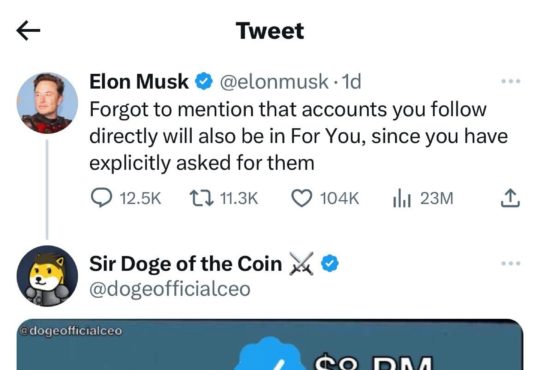This screenshot has width=540, height=370.
Task: Click the 1d timestamp on first tweet
Action: coord(351,82)
